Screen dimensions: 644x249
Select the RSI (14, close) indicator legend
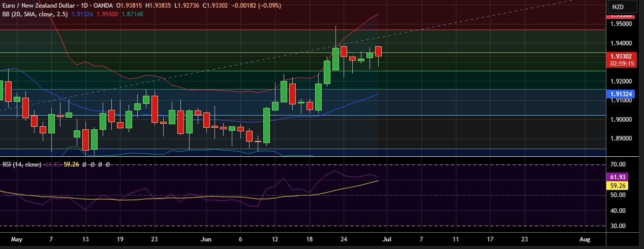22,164
